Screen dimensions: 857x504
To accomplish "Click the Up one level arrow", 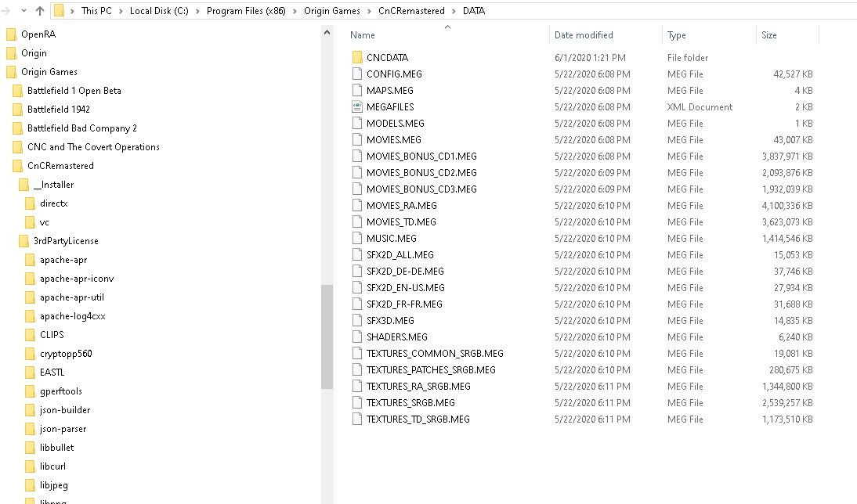I will [x=40, y=11].
